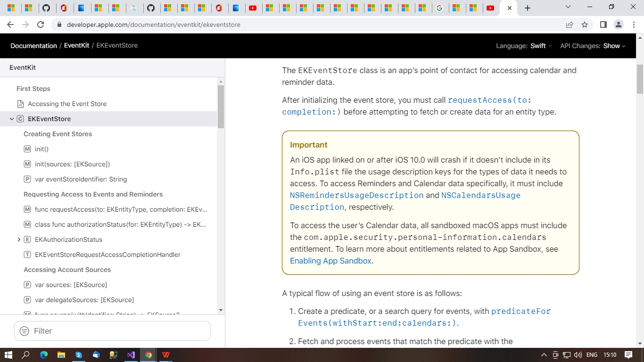Screen dimensions: 644x362
Task: Select init(sources: [EKSource]) in the sidebar
Action: (x=72, y=164)
